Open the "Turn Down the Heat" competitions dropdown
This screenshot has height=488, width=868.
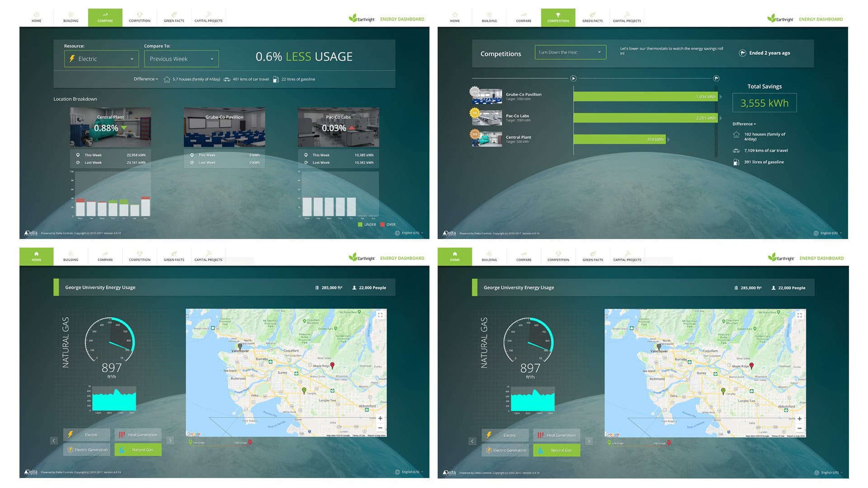click(x=570, y=52)
